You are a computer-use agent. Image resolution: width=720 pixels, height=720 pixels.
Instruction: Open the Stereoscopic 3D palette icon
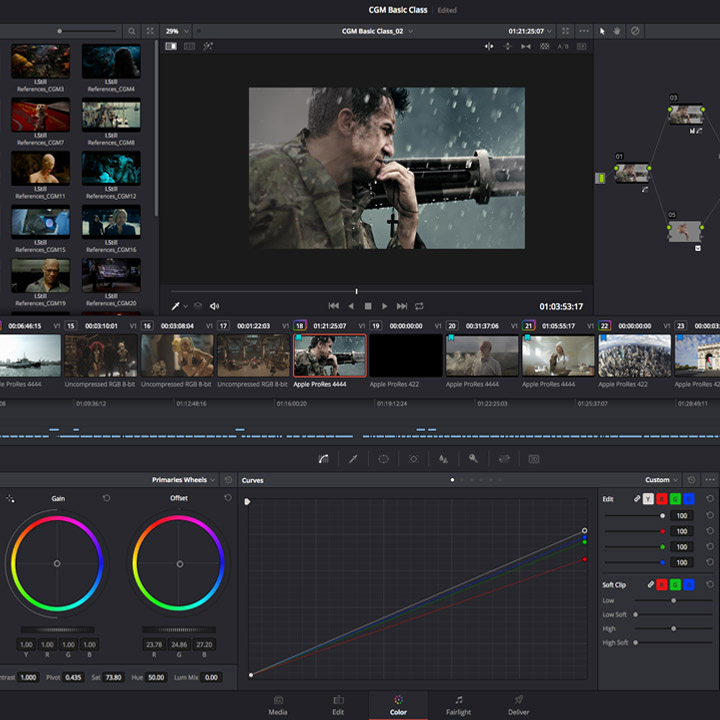point(534,459)
